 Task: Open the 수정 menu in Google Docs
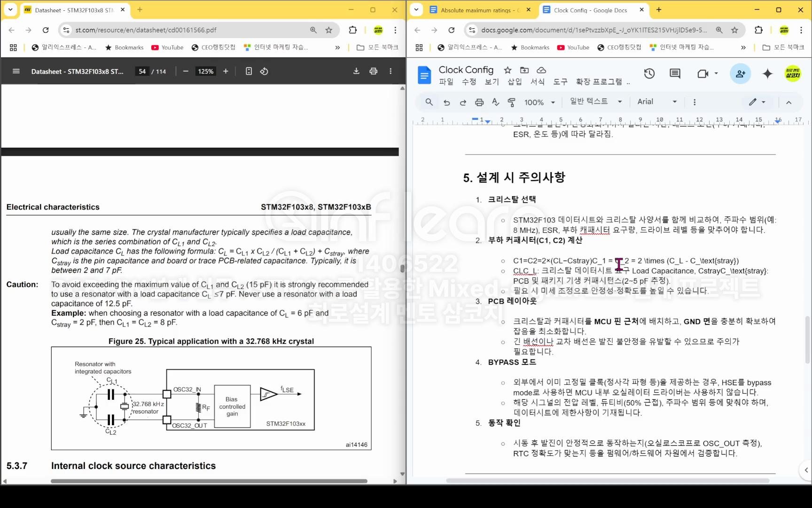(x=469, y=82)
